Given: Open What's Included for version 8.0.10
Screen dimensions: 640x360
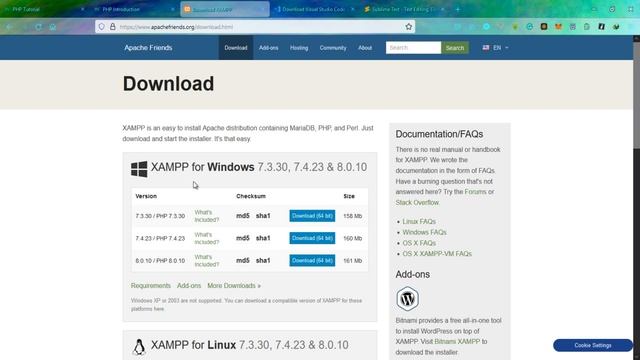Looking at the screenshot, I should pyautogui.click(x=207, y=260).
